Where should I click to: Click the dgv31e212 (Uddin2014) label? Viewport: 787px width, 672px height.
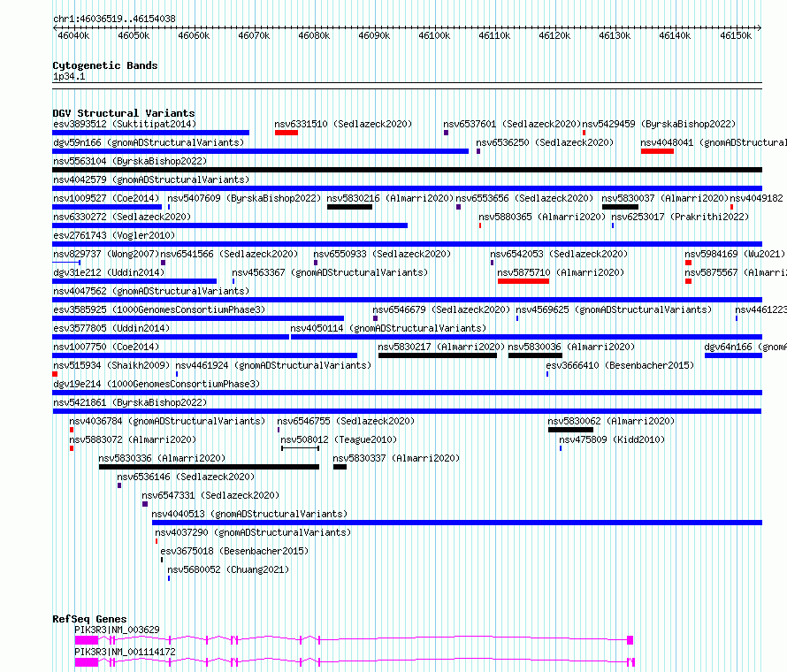[109, 272]
